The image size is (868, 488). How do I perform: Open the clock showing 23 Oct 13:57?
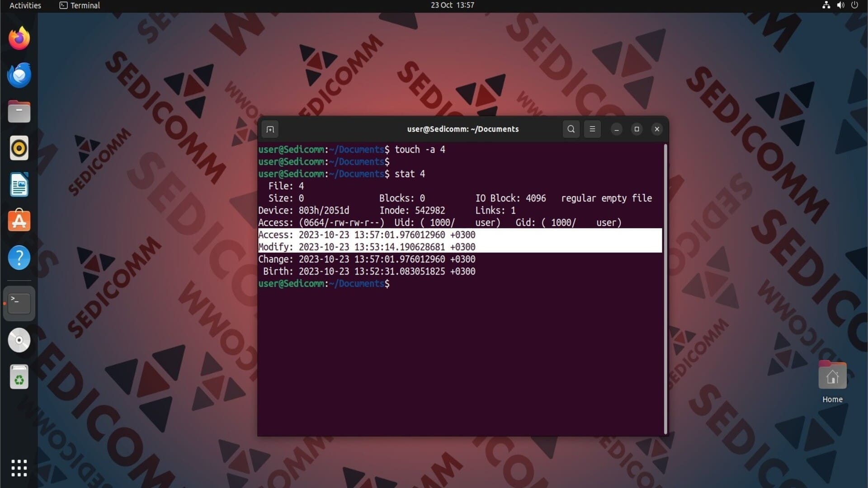pos(452,5)
